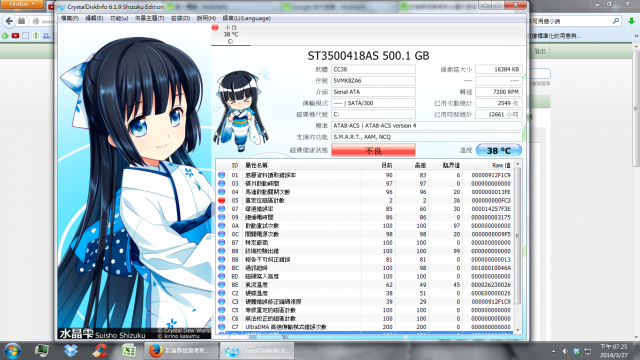640x360 pixels.
Task: Click the drive letter field C:
Action: coord(373,114)
